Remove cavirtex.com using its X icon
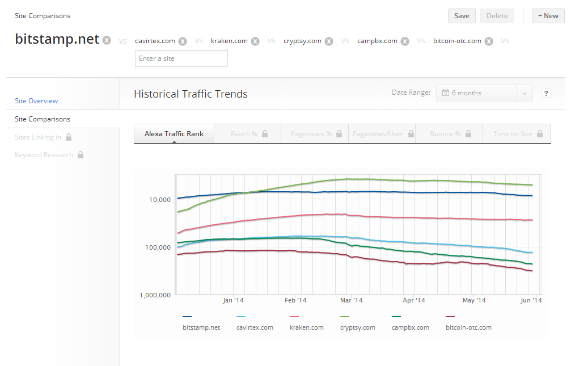 click(x=183, y=41)
